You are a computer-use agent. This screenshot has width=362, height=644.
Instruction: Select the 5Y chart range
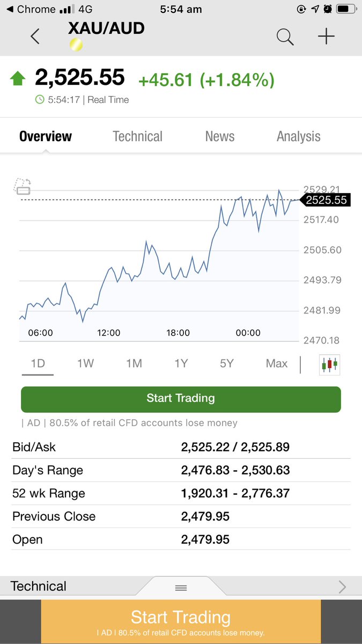click(227, 363)
